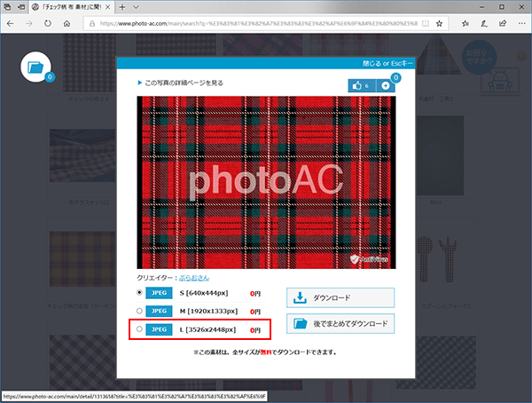This screenshot has width=532, height=403.
Task: Click the tabs you've set aside icon
Action: (7, 7)
